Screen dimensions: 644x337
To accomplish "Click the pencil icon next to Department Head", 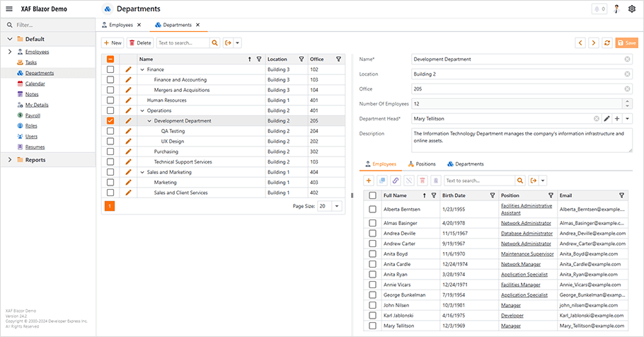I will pyautogui.click(x=606, y=118).
